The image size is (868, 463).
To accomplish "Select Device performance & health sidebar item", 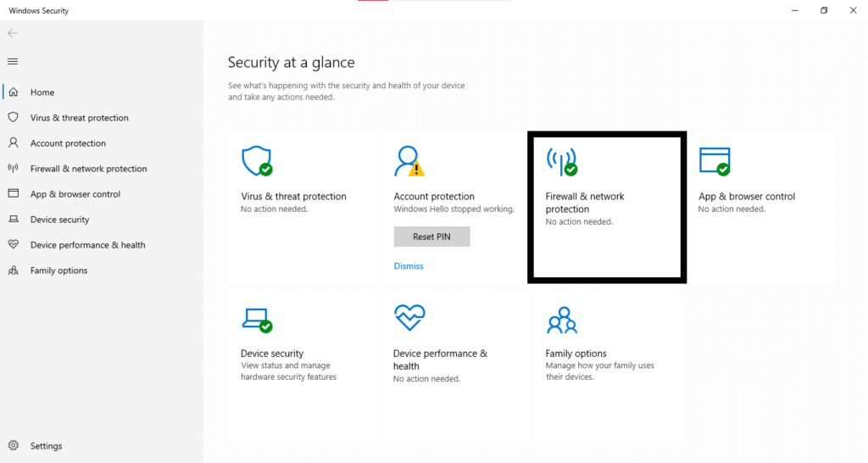I will [87, 245].
